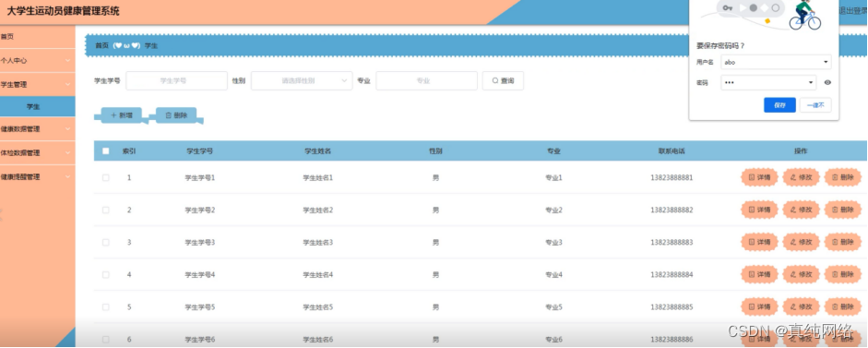Expand the 健康数据管理 sidebar menu
This screenshot has width=868, height=348.
pyautogui.click(x=38, y=129)
